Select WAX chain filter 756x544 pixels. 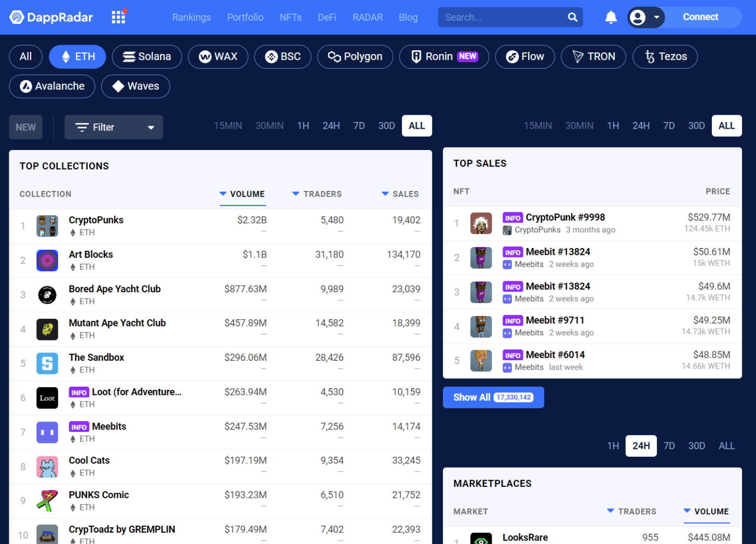point(218,57)
